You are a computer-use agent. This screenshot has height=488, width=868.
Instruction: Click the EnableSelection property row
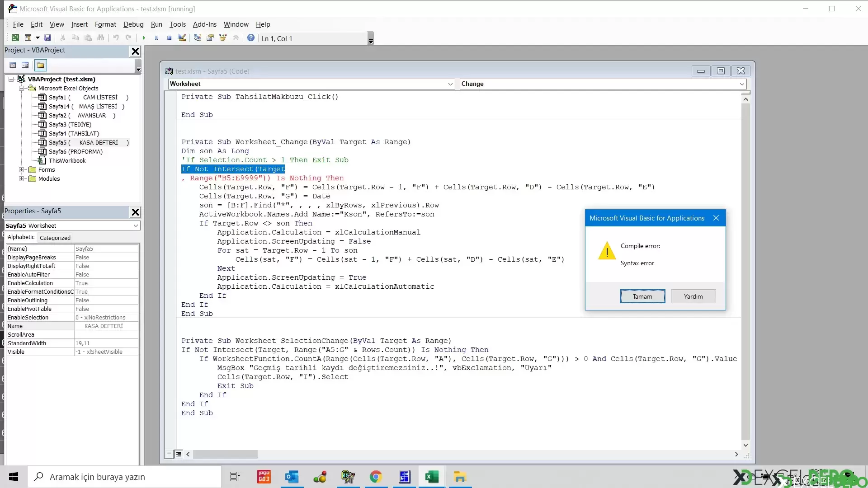pyautogui.click(x=72, y=318)
